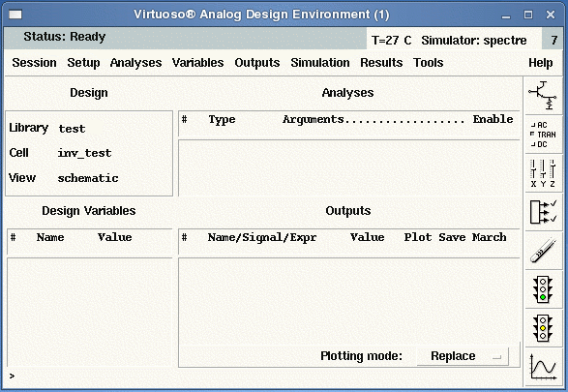Viewport: 568px width, 392px height.
Task: Open the Setup menu
Action: click(x=83, y=63)
